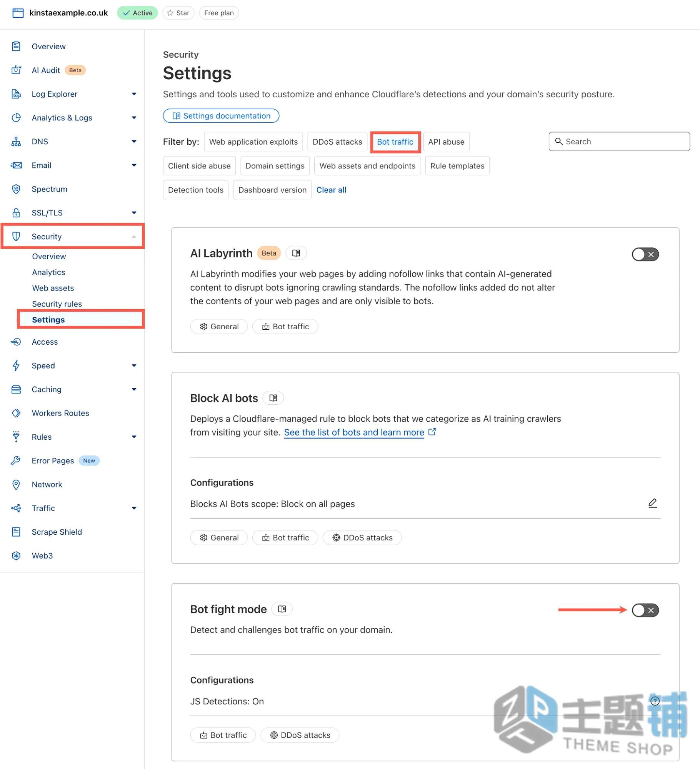Expand the Traffic menu arrow

tap(134, 509)
